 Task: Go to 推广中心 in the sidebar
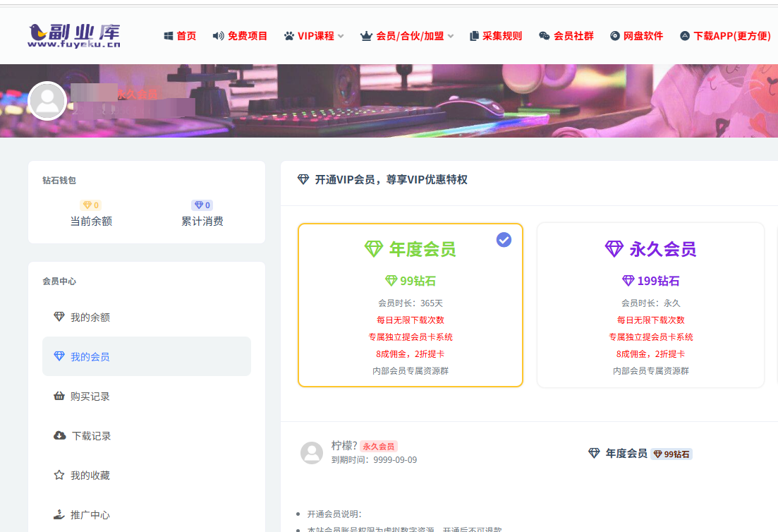coord(147,514)
